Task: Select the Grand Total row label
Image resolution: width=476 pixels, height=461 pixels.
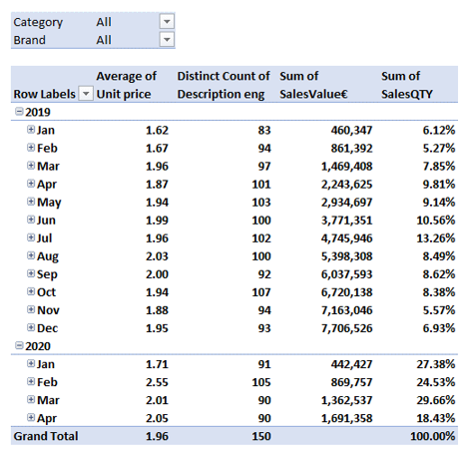Action: click(46, 436)
